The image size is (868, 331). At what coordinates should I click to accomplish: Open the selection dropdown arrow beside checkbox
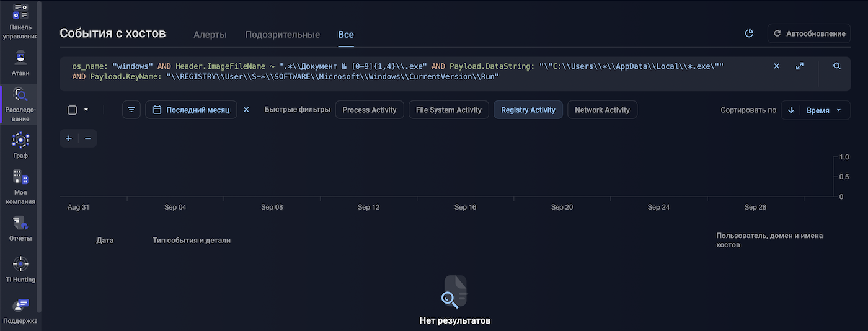[x=86, y=110]
